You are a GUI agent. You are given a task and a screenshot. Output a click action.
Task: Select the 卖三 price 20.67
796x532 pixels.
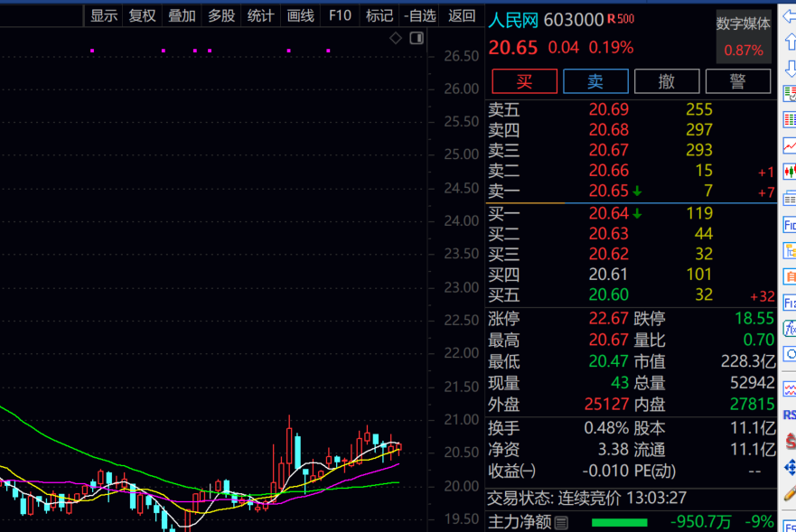[x=609, y=150]
